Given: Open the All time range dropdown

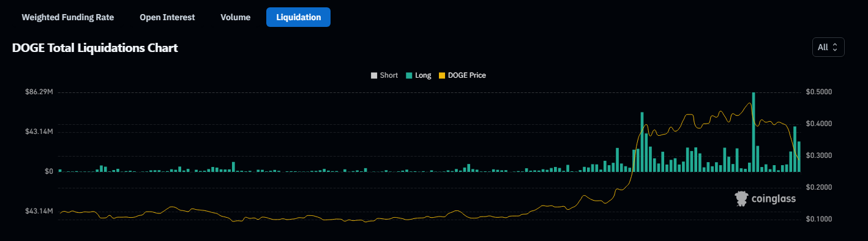Looking at the screenshot, I should tap(828, 47).
